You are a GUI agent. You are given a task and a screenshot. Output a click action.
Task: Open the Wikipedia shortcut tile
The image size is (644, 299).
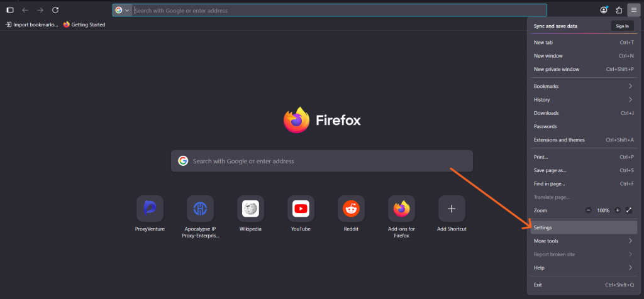[x=250, y=209]
